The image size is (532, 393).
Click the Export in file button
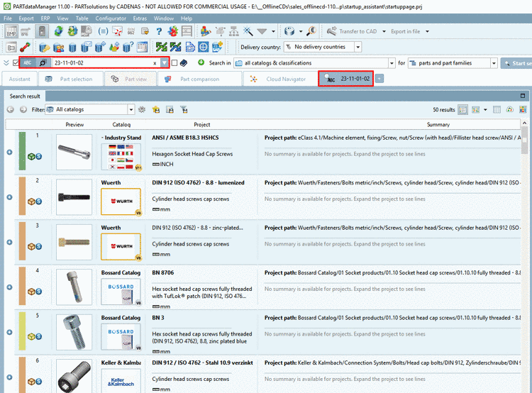point(406,31)
